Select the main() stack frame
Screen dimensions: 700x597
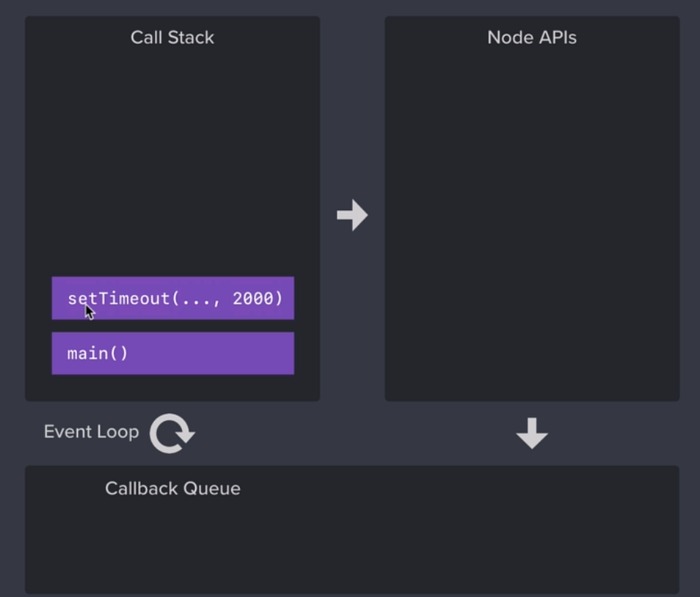pos(172,353)
